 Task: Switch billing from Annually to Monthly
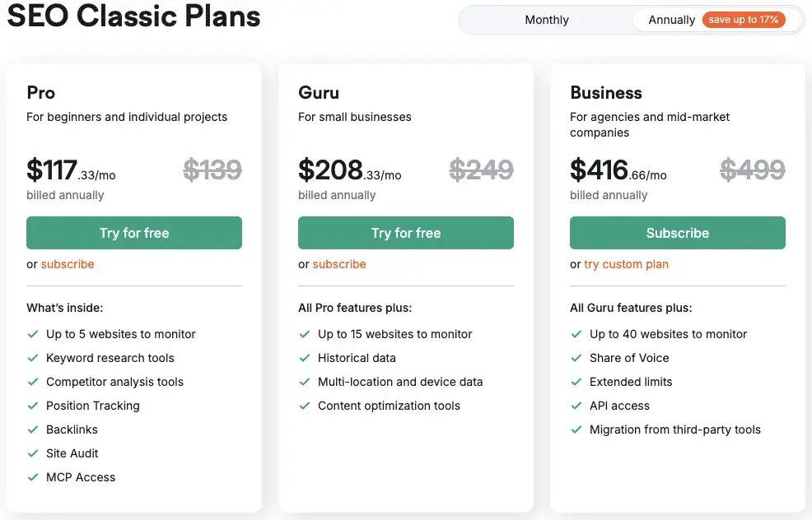[546, 19]
